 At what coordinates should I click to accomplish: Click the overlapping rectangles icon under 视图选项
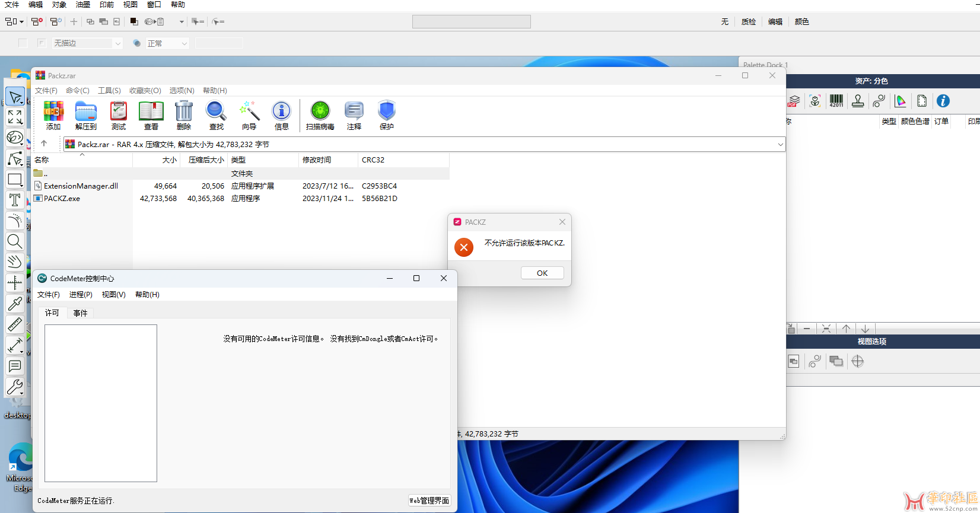(x=836, y=361)
